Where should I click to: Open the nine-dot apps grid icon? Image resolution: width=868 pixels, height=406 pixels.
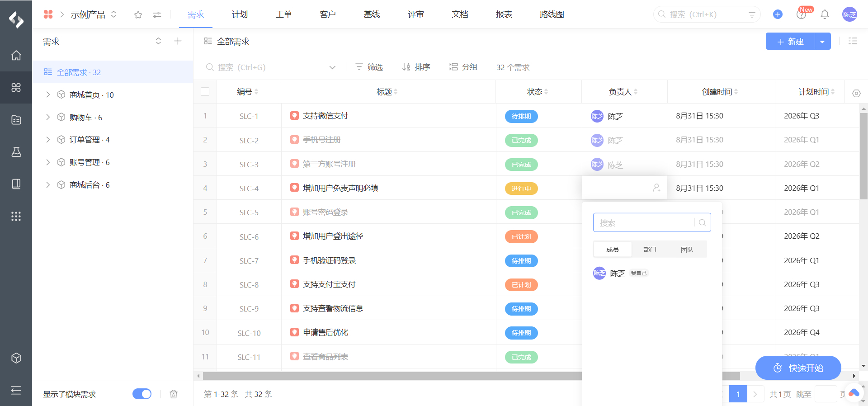16,216
